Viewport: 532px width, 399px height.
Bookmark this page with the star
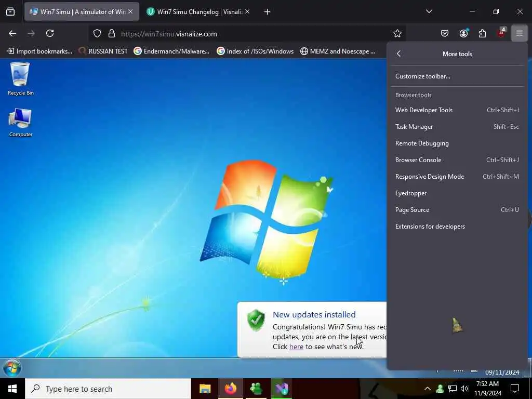(397, 33)
